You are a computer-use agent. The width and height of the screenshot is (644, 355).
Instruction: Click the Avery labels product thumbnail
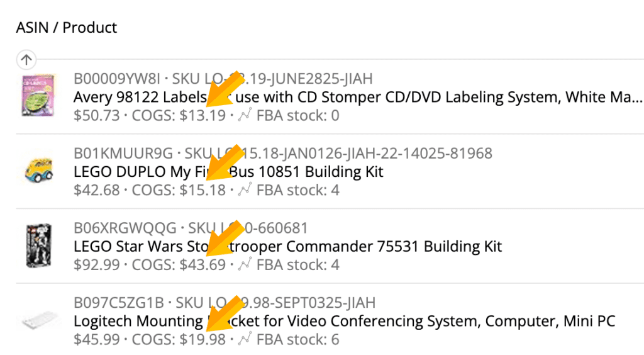(39, 96)
